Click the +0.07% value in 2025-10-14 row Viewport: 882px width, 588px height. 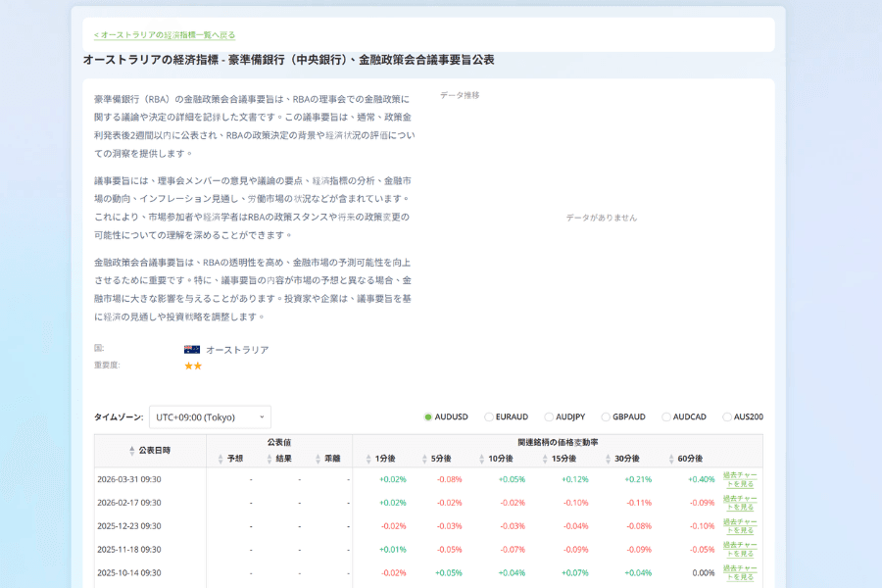click(575, 572)
